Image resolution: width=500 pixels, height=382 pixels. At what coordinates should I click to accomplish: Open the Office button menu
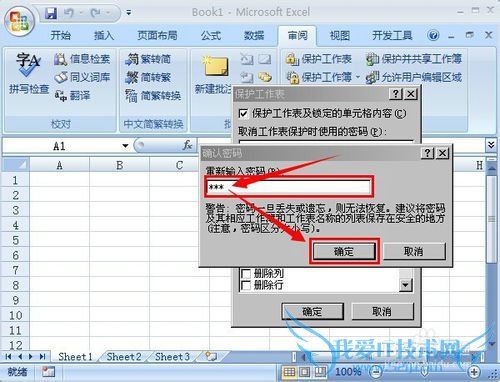click(19, 21)
